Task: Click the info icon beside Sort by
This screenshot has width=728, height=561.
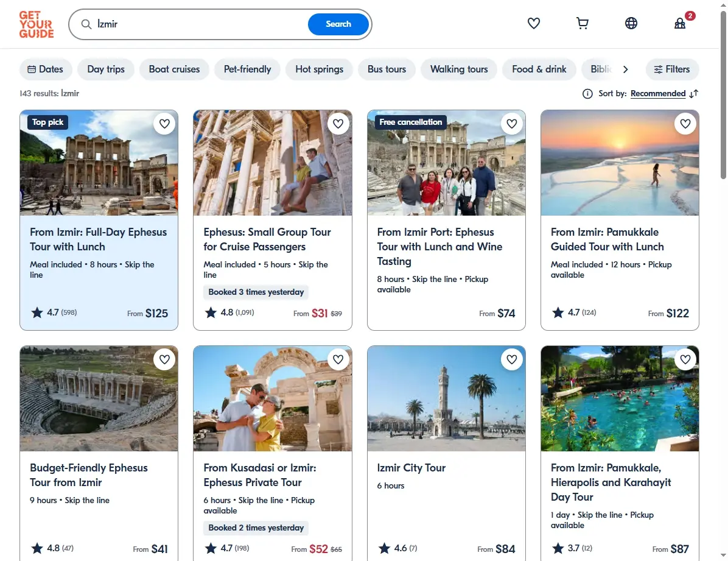Action: click(x=587, y=94)
